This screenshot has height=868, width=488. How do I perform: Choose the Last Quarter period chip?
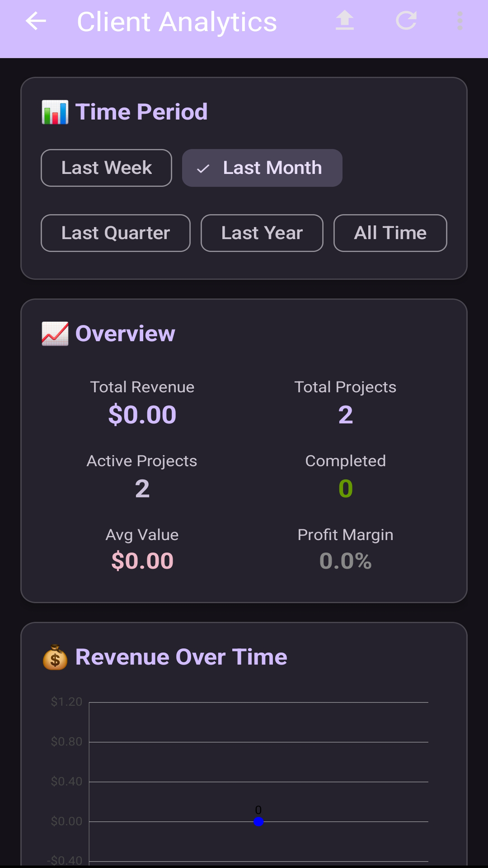[x=115, y=233]
